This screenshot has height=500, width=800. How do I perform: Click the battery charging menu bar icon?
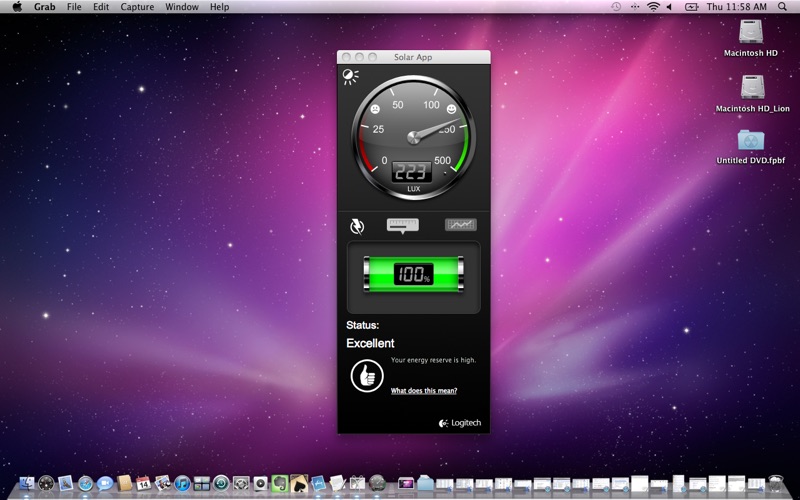coord(691,7)
